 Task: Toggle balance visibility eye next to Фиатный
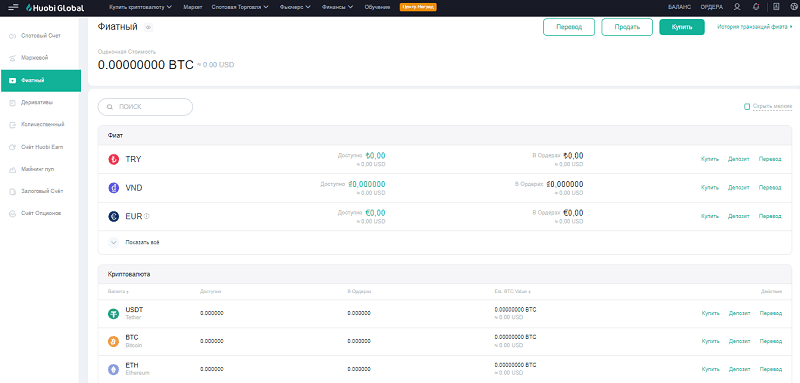(148, 28)
